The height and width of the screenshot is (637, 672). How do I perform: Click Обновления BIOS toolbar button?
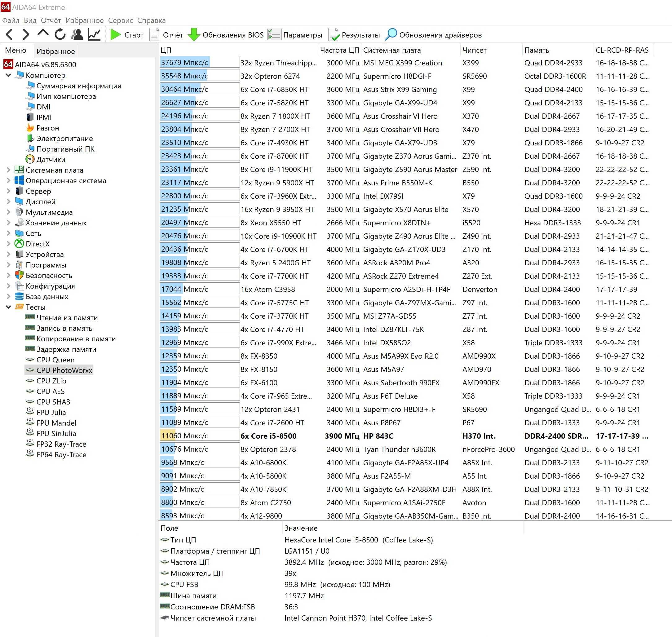point(226,35)
